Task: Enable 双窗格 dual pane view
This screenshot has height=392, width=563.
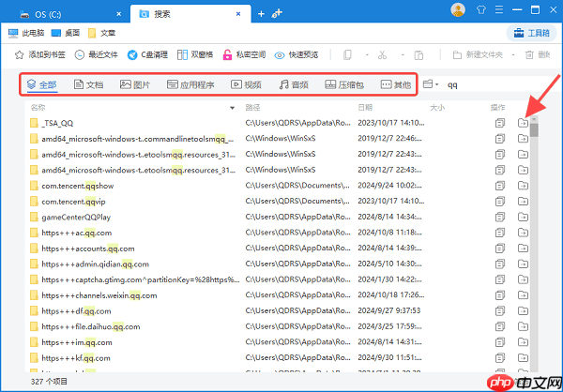Action: pos(195,55)
